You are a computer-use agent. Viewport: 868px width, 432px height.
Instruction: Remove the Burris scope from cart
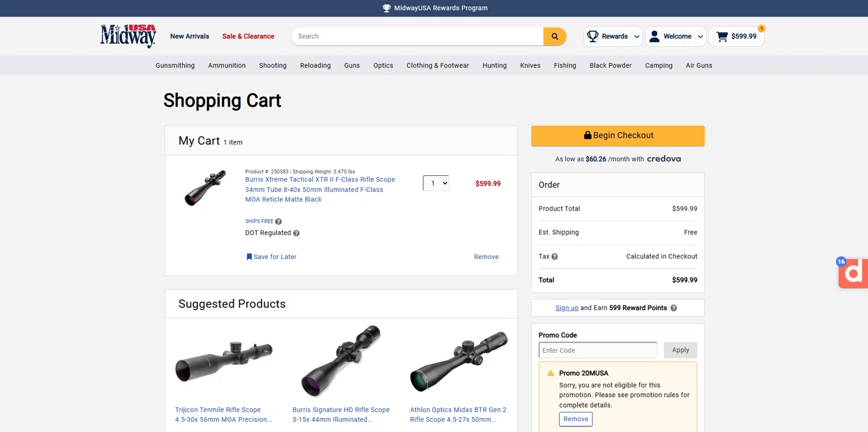point(486,257)
